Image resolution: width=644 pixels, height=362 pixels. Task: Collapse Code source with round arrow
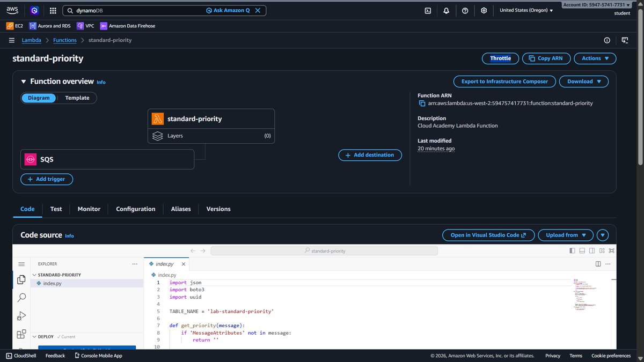(x=603, y=235)
